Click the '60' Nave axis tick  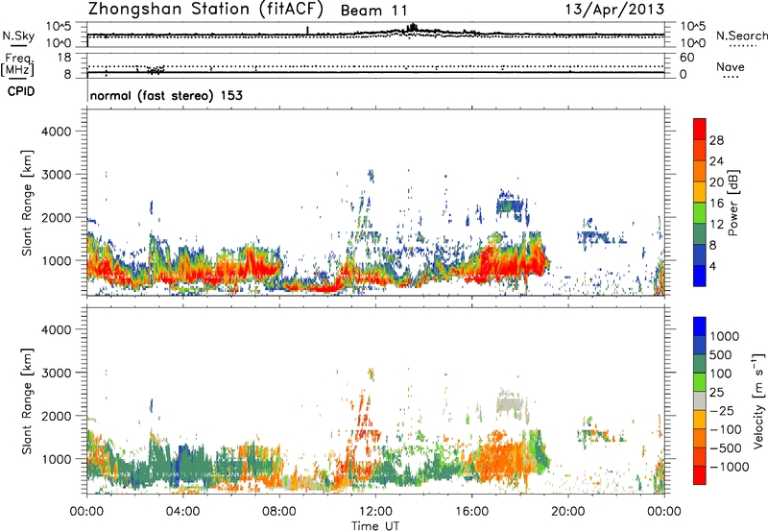point(686,58)
